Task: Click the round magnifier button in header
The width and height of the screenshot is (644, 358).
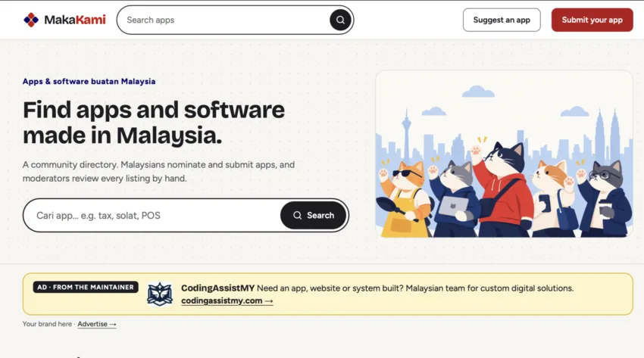Action: (340, 20)
